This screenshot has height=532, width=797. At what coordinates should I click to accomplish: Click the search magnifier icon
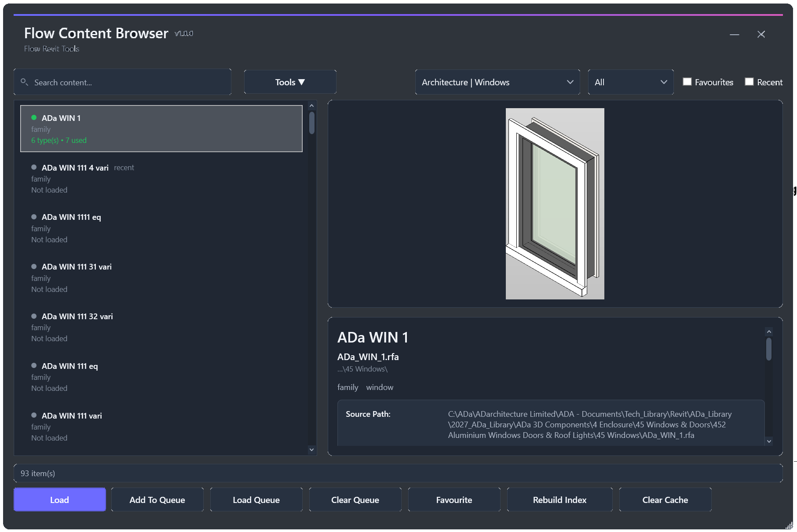point(25,82)
